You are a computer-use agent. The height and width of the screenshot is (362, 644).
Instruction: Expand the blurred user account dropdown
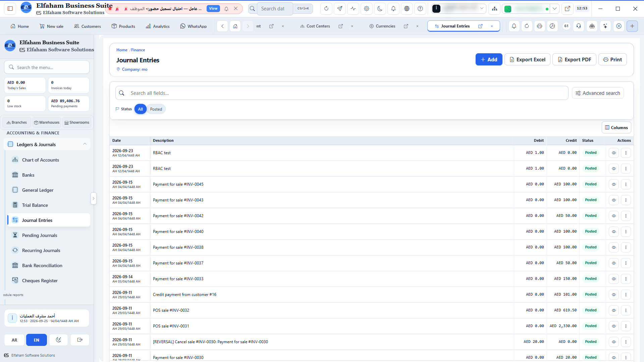pos(459,9)
